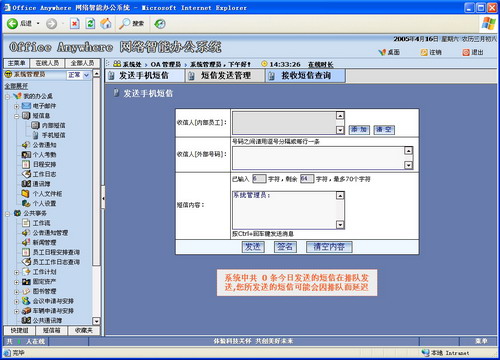Click the 发送 send button
Screen dimensions: 500x360
[x=253, y=247]
